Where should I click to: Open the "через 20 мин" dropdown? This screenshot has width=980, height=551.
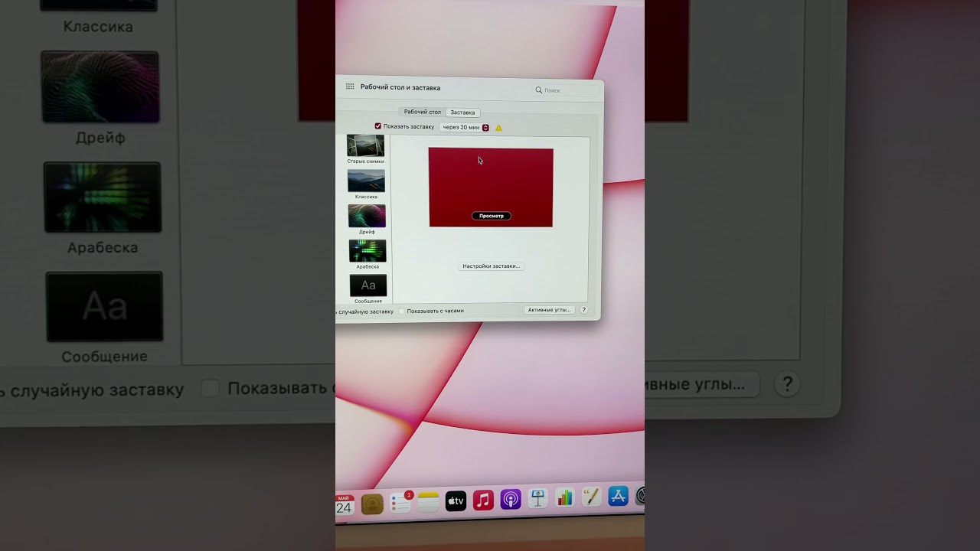(x=465, y=127)
